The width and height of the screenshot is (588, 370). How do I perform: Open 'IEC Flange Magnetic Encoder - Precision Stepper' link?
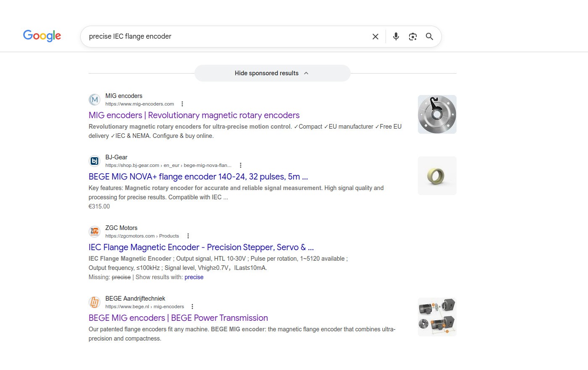tap(201, 247)
